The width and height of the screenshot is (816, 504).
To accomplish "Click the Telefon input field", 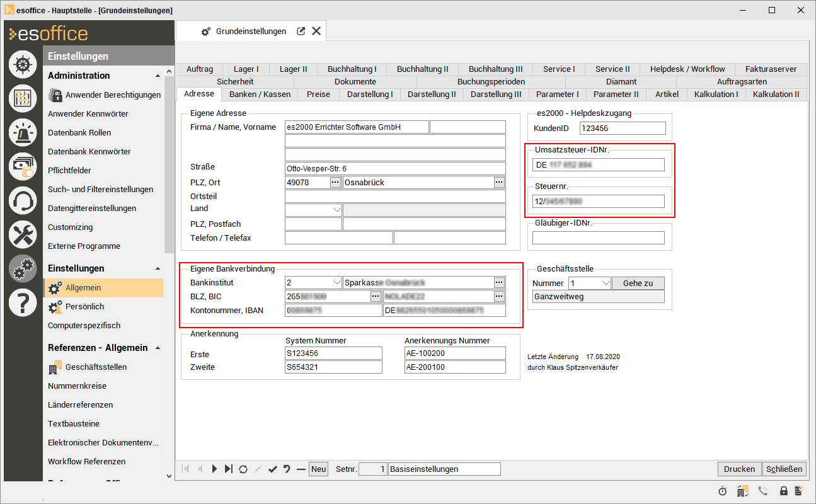I will point(339,238).
